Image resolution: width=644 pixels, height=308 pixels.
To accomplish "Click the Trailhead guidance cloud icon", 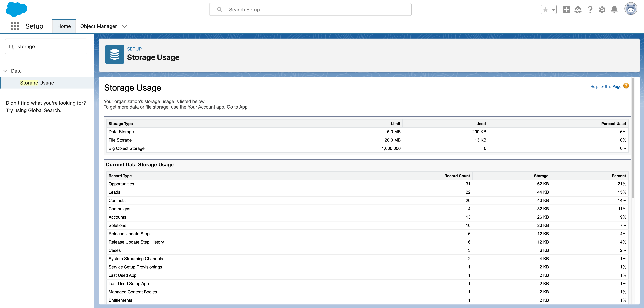I will tap(578, 9).
